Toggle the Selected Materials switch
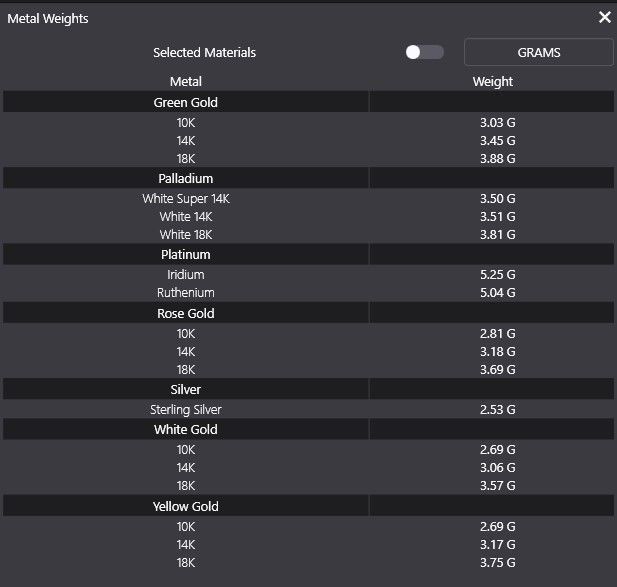 (x=425, y=52)
